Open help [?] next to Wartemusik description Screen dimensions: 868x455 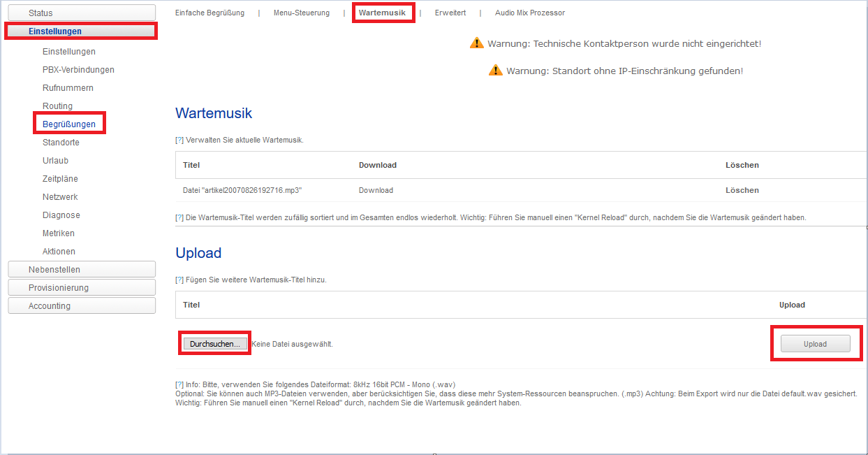tap(179, 140)
